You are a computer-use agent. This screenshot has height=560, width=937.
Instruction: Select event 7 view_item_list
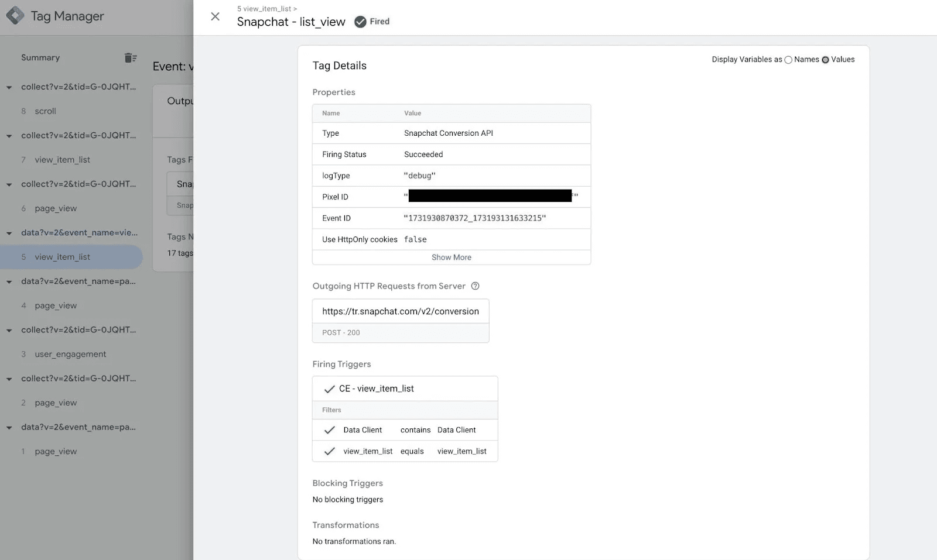coord(71,160)
